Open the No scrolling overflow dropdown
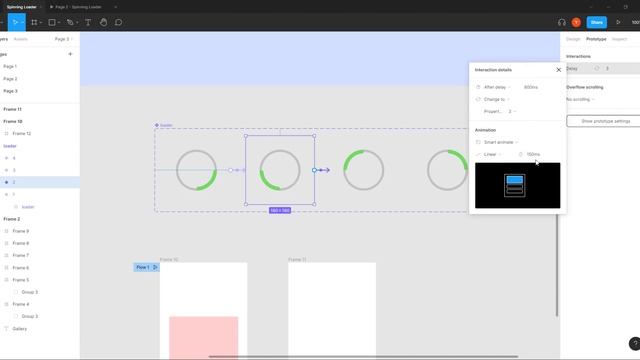The image size is (640, 360). pyautogui.click(x=580, y=99)
